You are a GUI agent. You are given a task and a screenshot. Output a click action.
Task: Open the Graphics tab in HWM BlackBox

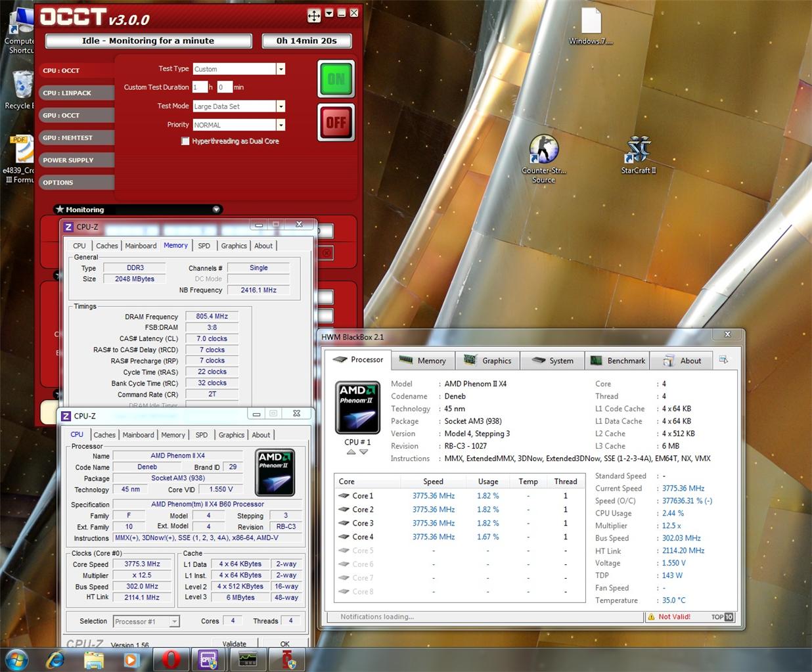pos(487,361)
